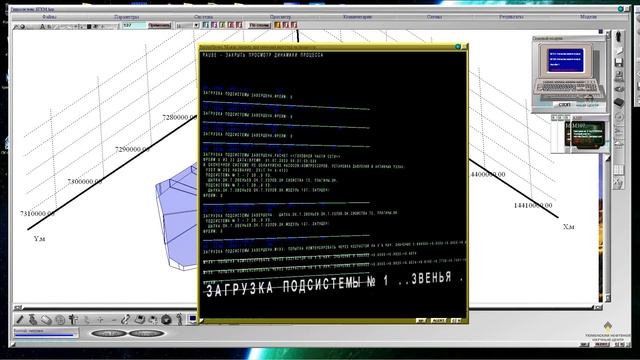Click the crossed tools icon in right toolbar
The width and height of the screenshot is (640, 360).
[x=618, y=183]
